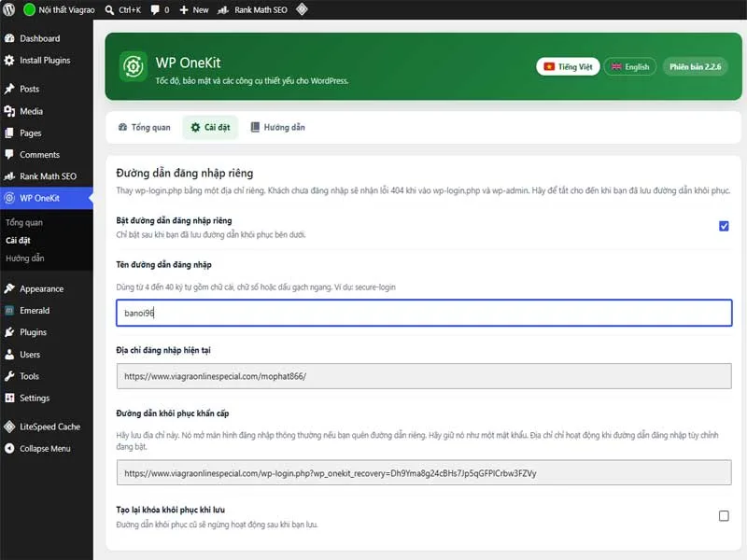This screenshot has height=560, width=747.
Task: Click the Plugins plug icon
Action: tap(9, 332)
